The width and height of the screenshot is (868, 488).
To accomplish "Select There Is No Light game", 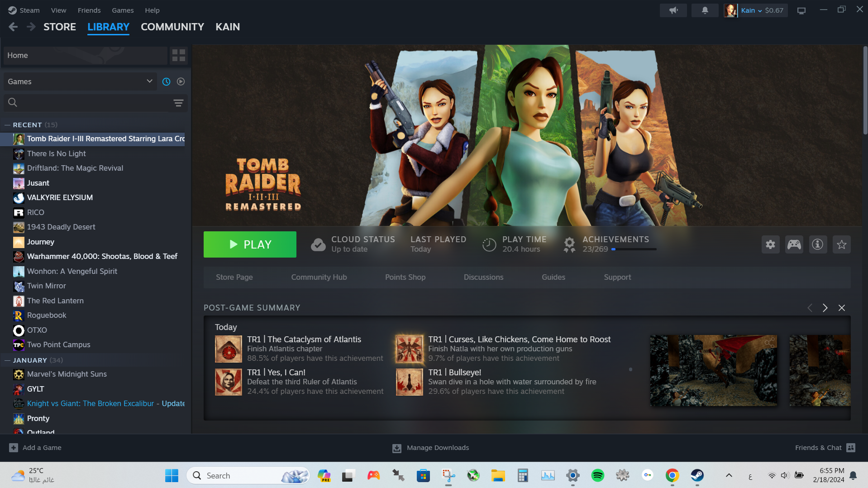I will 56,153.
